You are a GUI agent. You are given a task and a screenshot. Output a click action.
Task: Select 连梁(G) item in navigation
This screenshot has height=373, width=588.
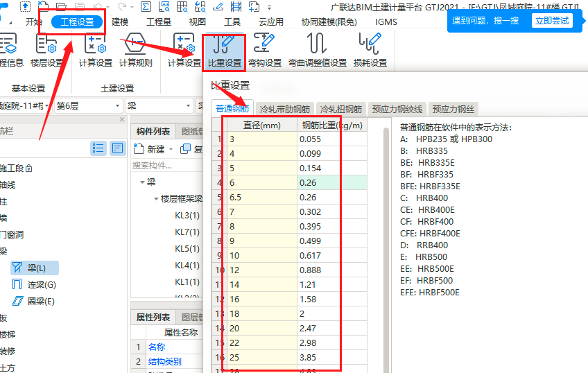pos(35,284)
